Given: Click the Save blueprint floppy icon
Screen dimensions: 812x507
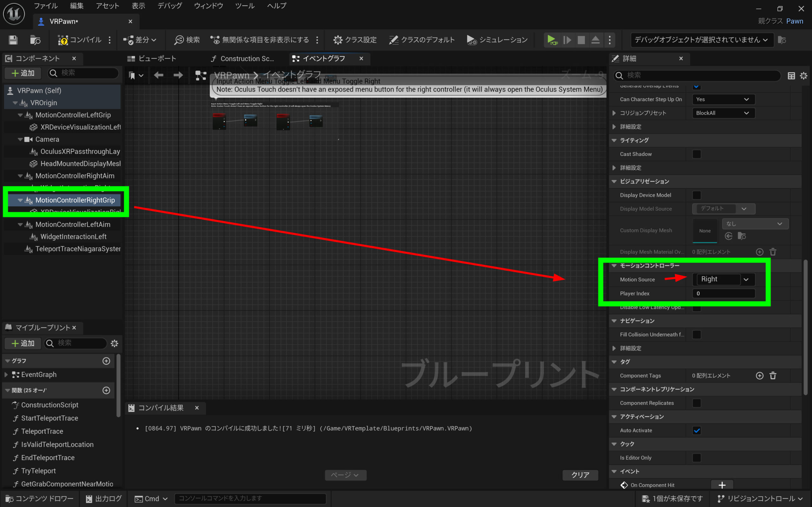Looking at the screenshot, I should [13, 40].
